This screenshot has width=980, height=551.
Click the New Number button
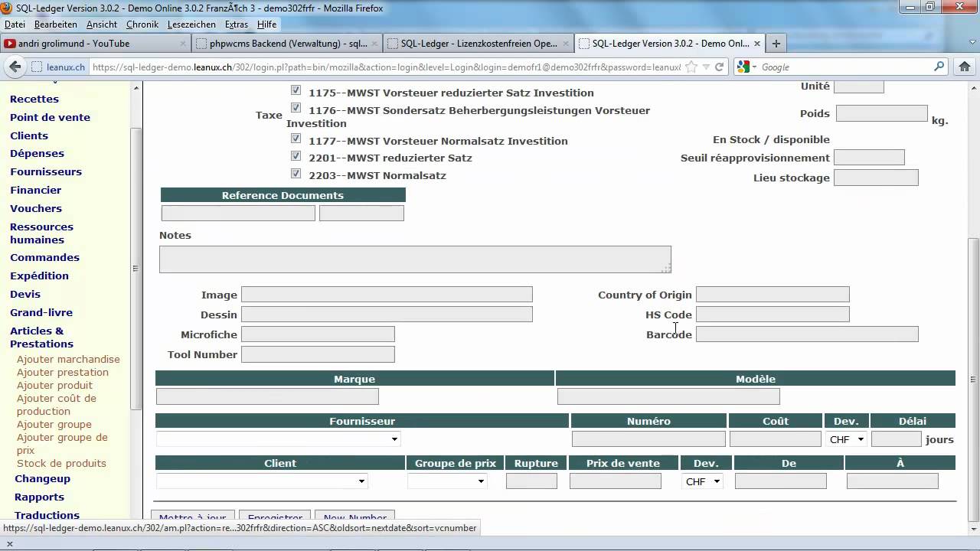click(354, 517)
